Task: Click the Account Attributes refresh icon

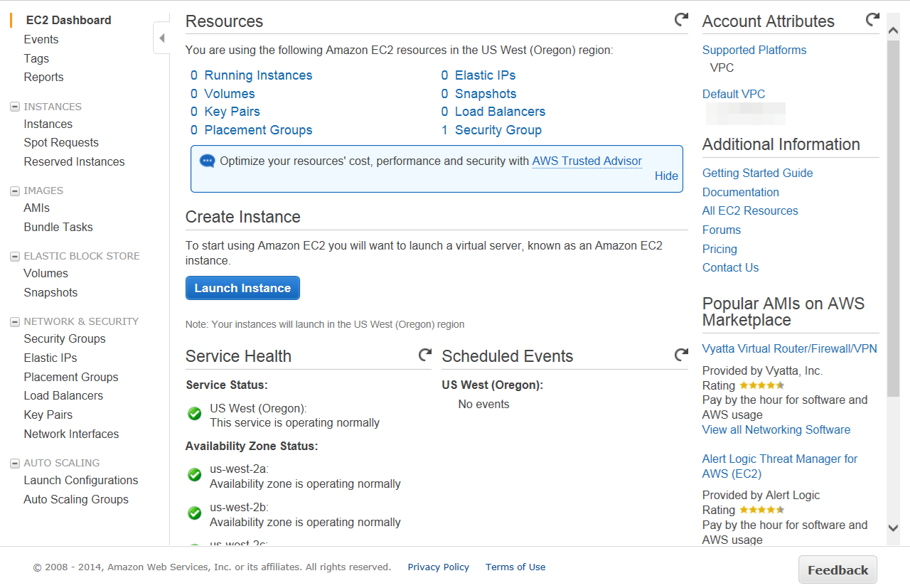Action: (872, 20)
